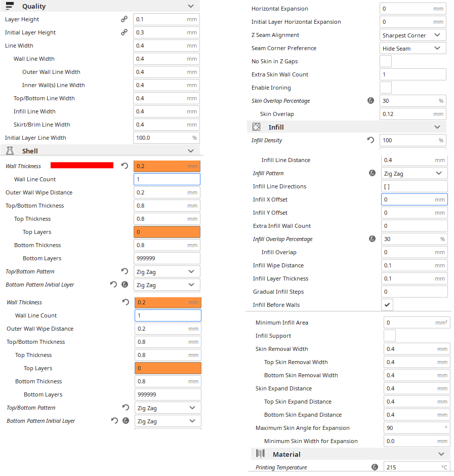Image resolution: width=454 pixels, height=476 pixels.
Task: Reset Infill Density using its revert arrow
Action: coord(370,140)
